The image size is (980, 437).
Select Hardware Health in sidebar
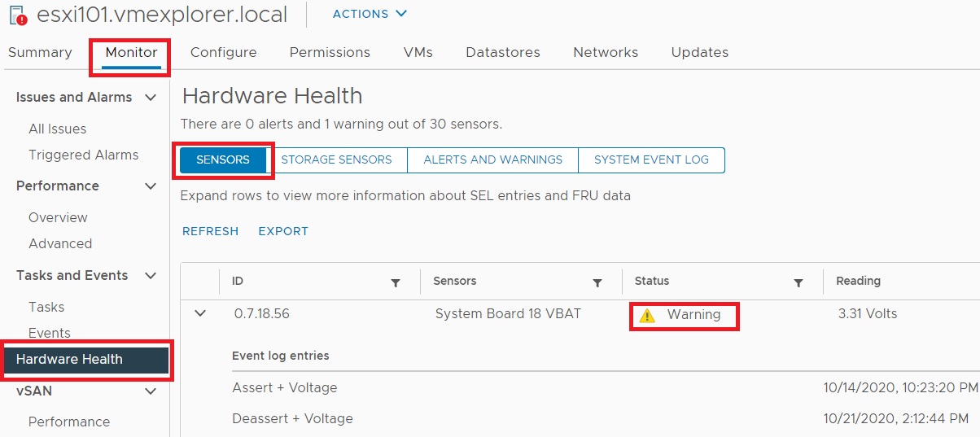coord(69,359)
